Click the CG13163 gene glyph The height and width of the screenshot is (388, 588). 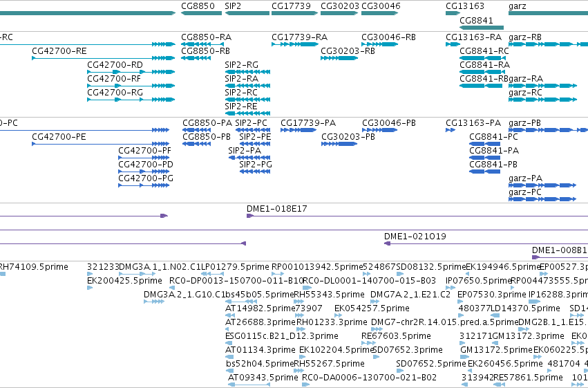[x=453, y=14]
